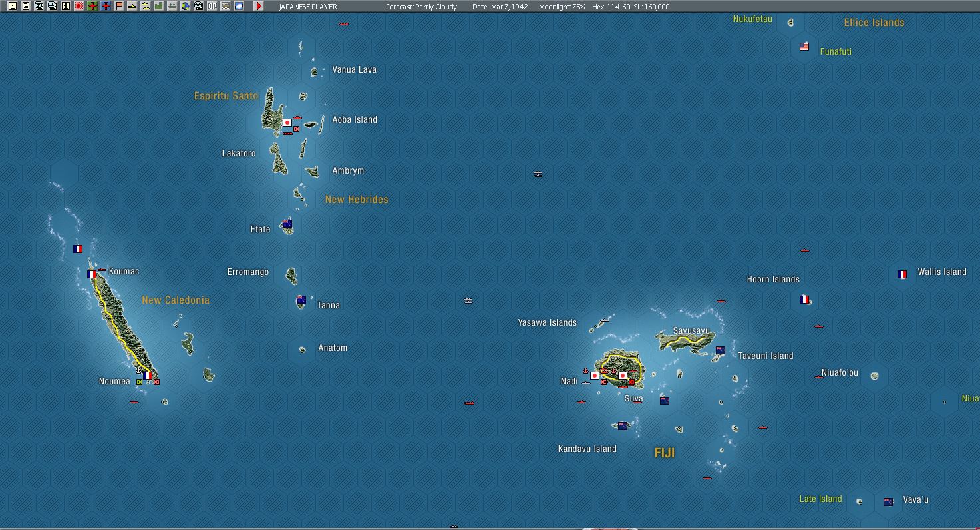The width and height of the screenshot is (980, 530).
Task: Click the single yellow ship toolbar icon
Action: pyautogui.click(x=132, y=6)
